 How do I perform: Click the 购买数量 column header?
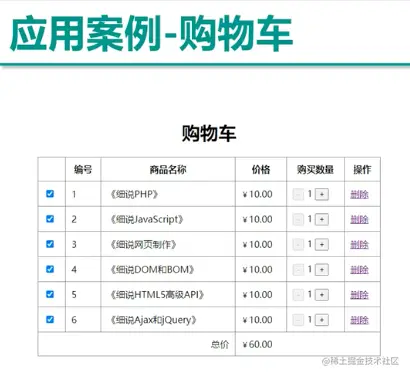point(315,169)
